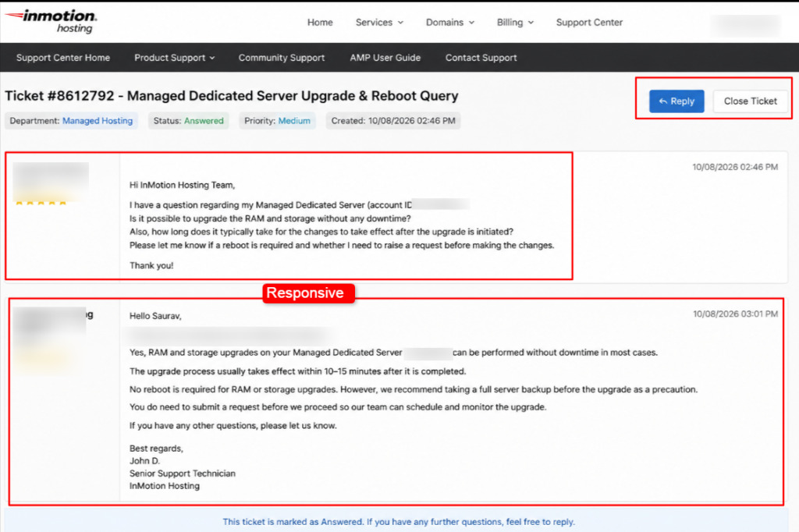This screenshot has width=799, height=532.
Task: Open Support Center in top navigation
Action: click(589, 23)
